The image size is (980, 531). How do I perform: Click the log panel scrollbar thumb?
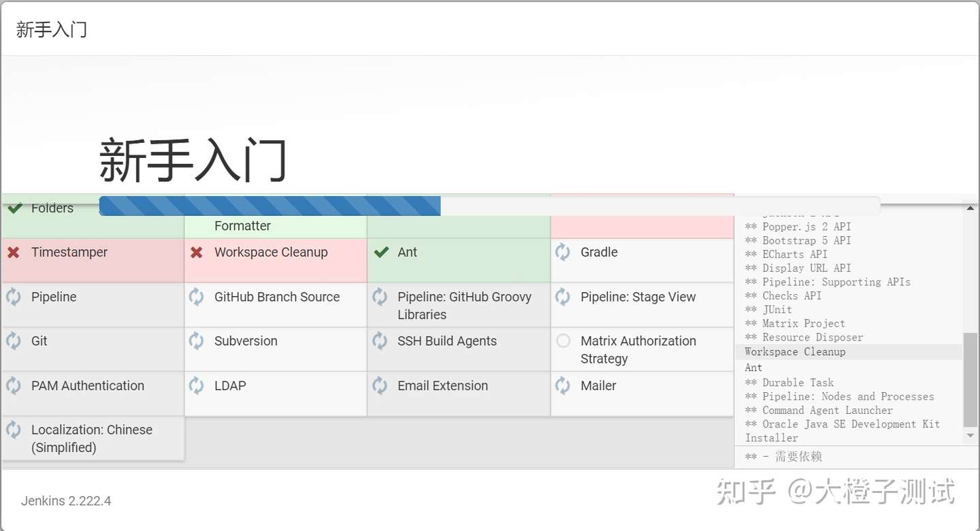point(970,380)
